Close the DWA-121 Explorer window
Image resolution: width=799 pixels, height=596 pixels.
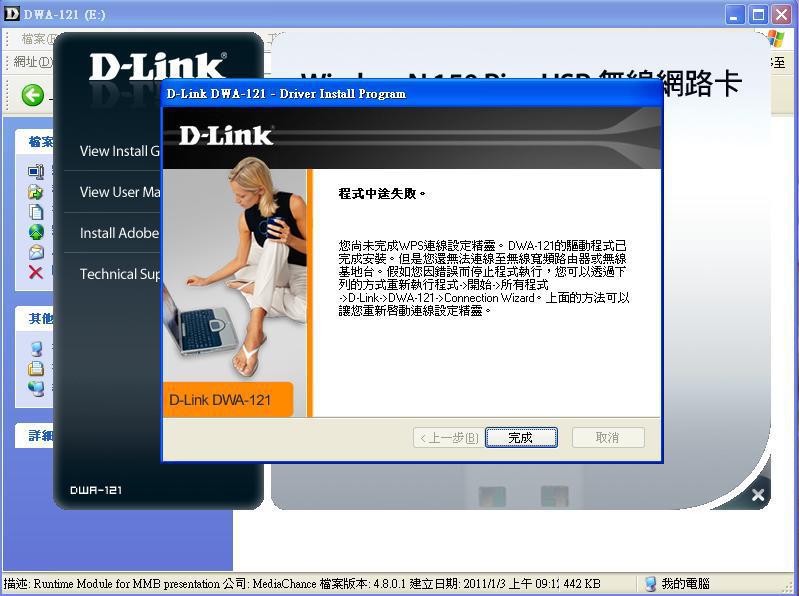781,15
